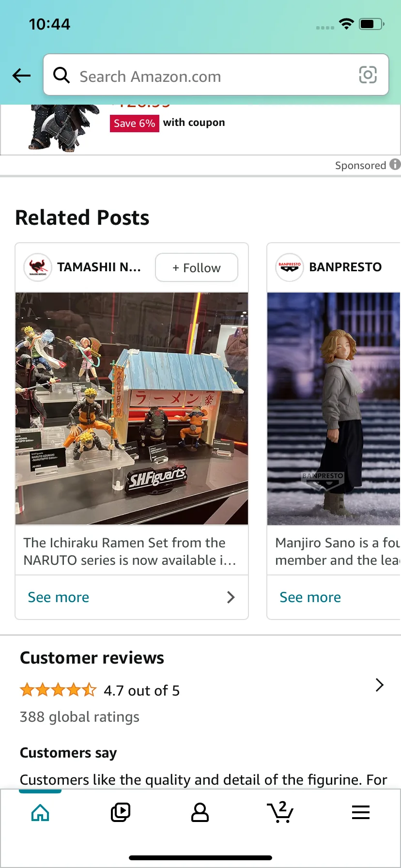Open the camera lens scan icon
Viewport: 401px width, 868px height.
pyautogui.click(x=368, y=75)
